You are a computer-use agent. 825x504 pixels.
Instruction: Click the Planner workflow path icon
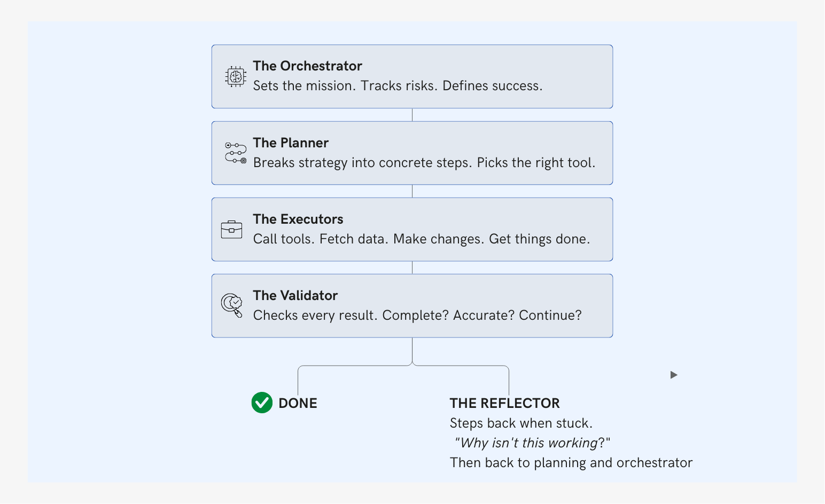pyautogui.click(x=235, y=153)
